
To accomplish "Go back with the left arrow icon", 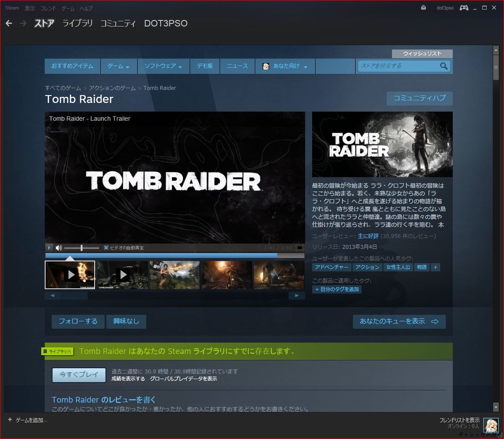I will point(9,23).
